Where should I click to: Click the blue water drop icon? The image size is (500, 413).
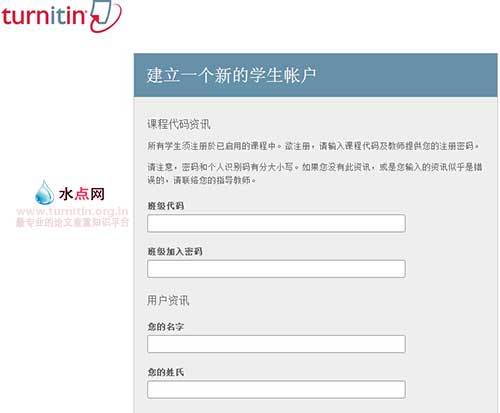pos(44,192)
